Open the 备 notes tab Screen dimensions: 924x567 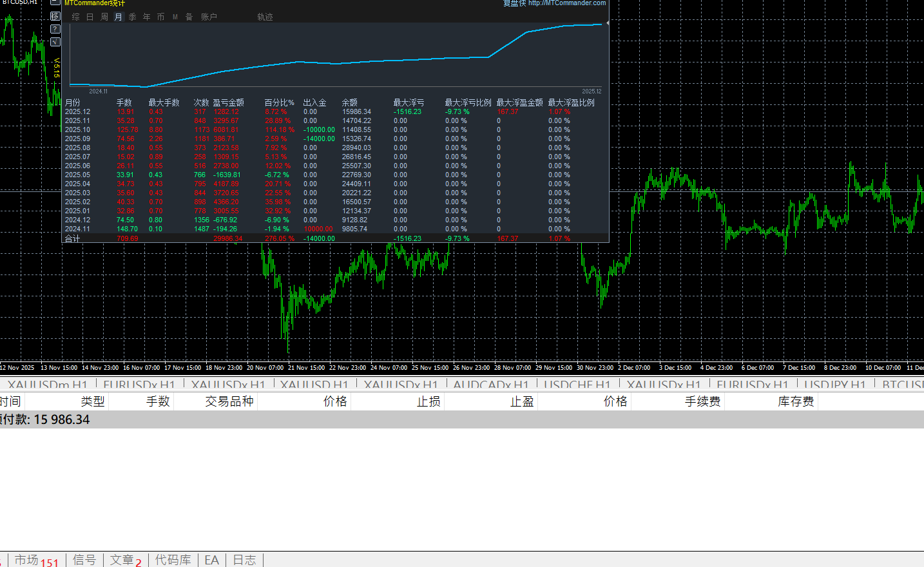click(x=189, y=17)
